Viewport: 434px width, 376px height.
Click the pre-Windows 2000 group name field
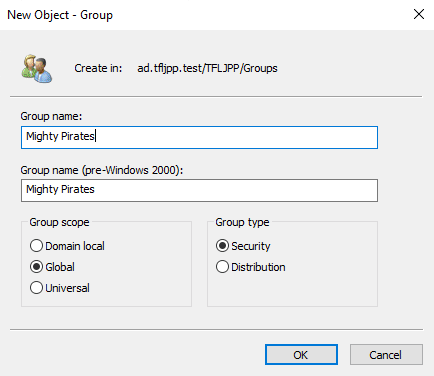tap(199, 190)
